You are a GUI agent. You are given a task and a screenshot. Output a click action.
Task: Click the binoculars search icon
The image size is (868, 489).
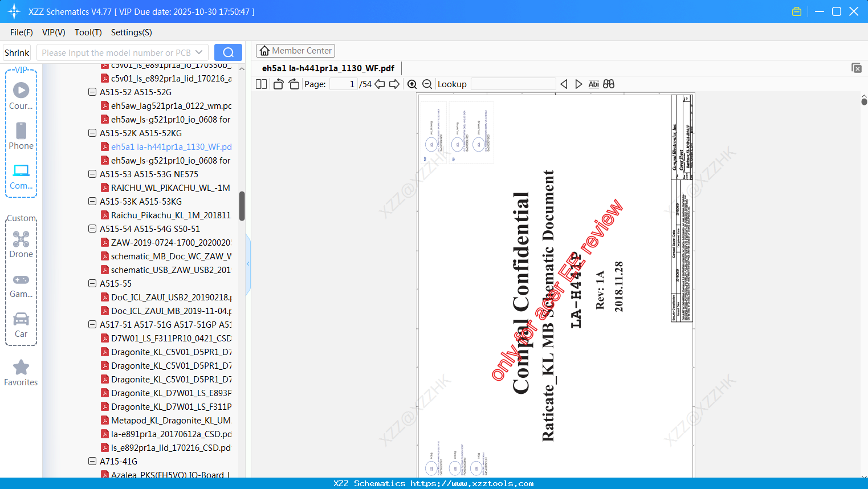609,84
